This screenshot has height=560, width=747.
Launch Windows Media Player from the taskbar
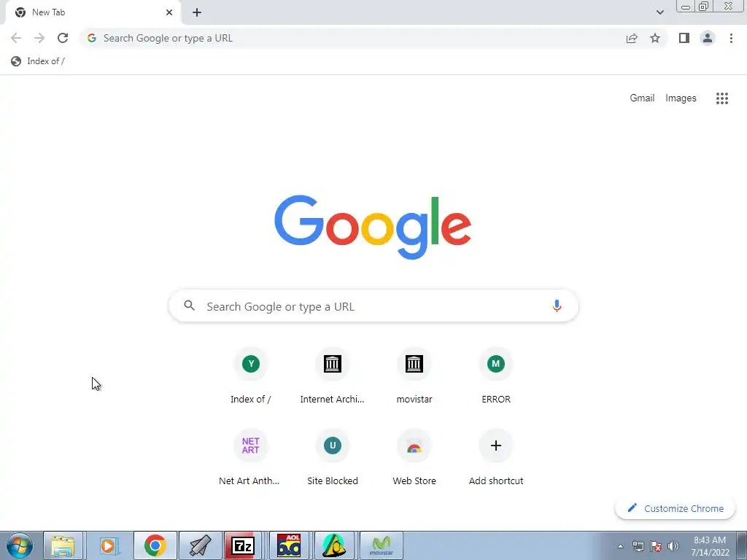(x=109, y=545)
